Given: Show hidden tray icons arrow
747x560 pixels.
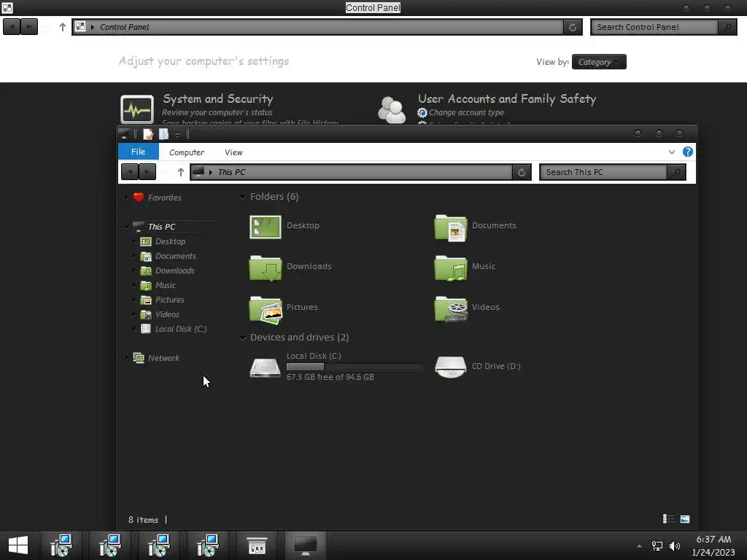Looking at the screenshot, I should point(639,546).
